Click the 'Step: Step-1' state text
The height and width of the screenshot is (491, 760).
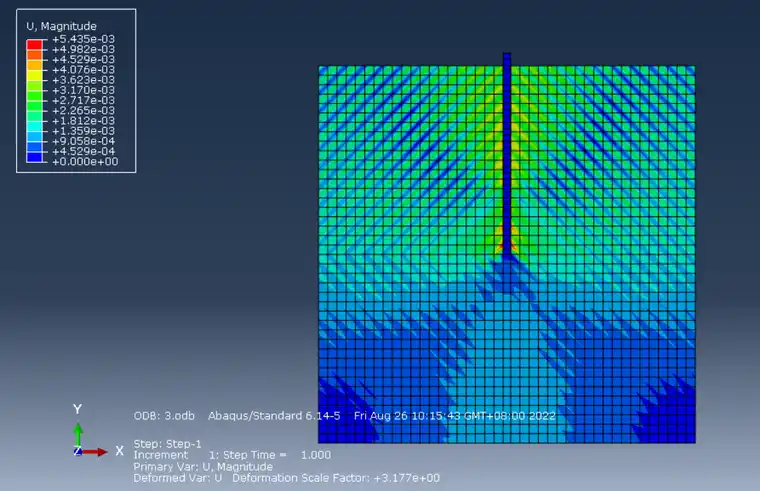(x=167, y=444)
